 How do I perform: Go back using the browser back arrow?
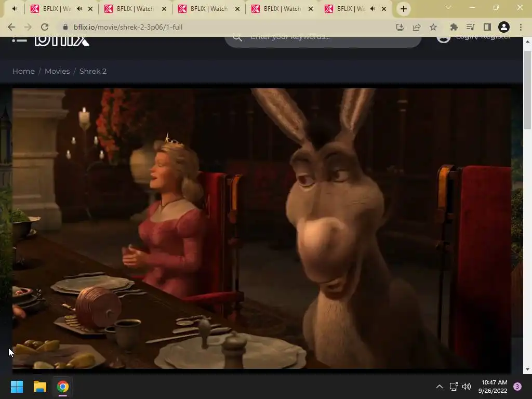point(11,27)
